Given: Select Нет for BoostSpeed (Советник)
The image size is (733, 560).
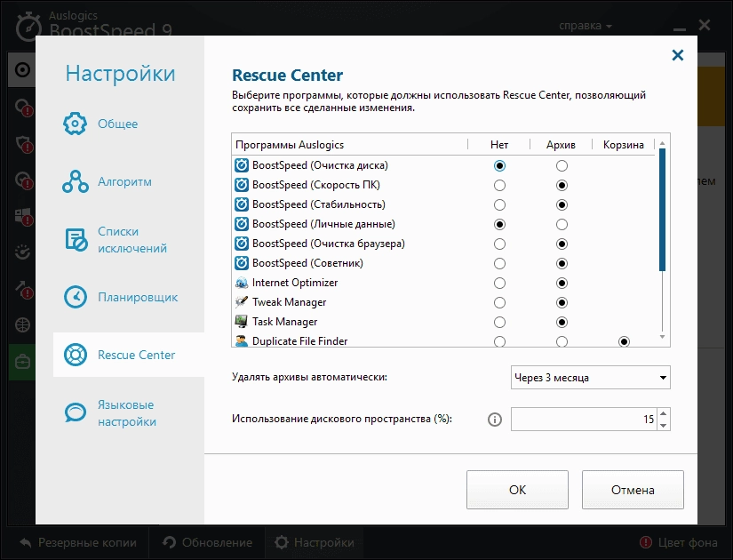Looking at the screenshot, I should point(499,263).
